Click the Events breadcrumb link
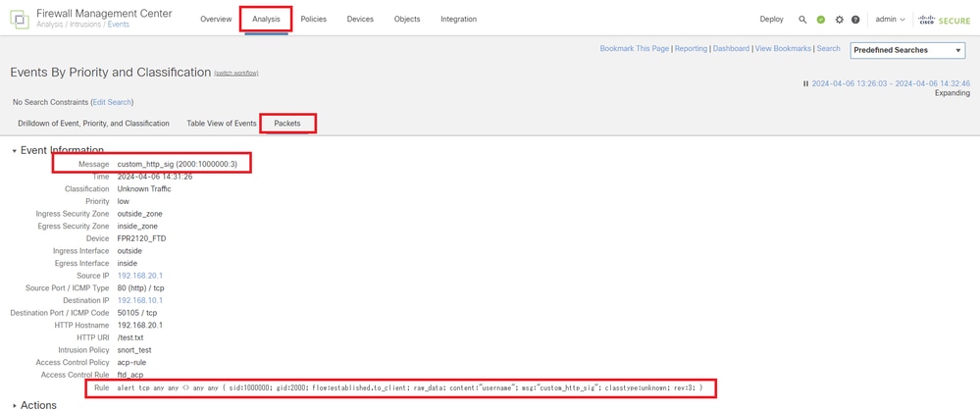Screen dimensions: 980x412 point(117,25)
